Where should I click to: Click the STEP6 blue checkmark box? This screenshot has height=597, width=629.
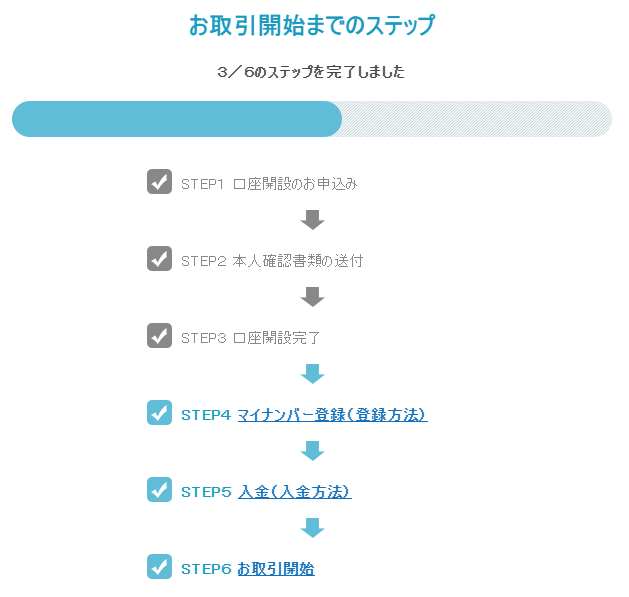pos(159,567)
